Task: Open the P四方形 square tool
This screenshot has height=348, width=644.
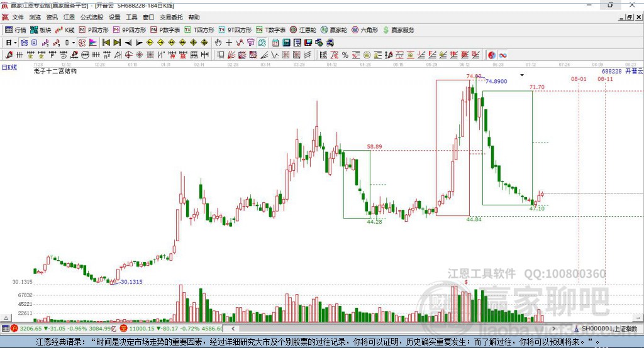Action: [x=94, y=30]
